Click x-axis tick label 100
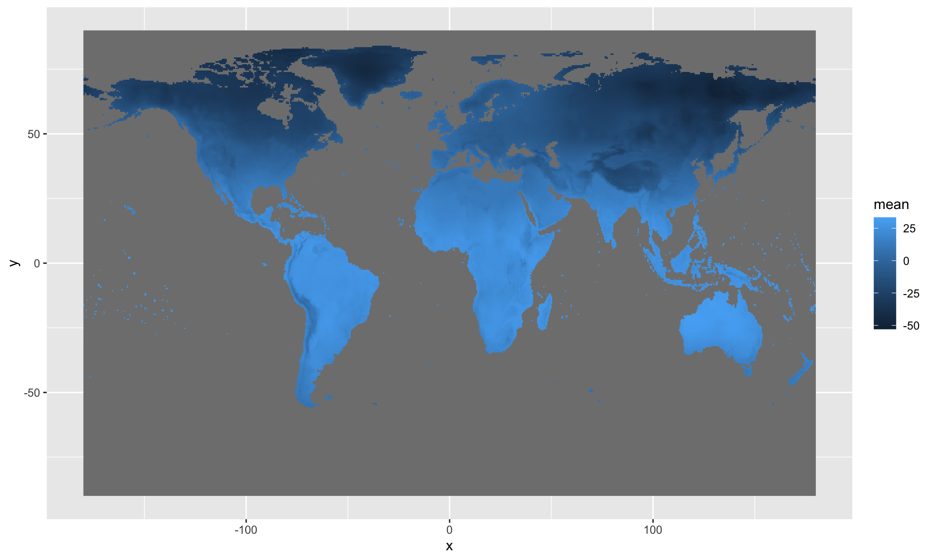This screenshot has height=560, width=934. [652, 530]
